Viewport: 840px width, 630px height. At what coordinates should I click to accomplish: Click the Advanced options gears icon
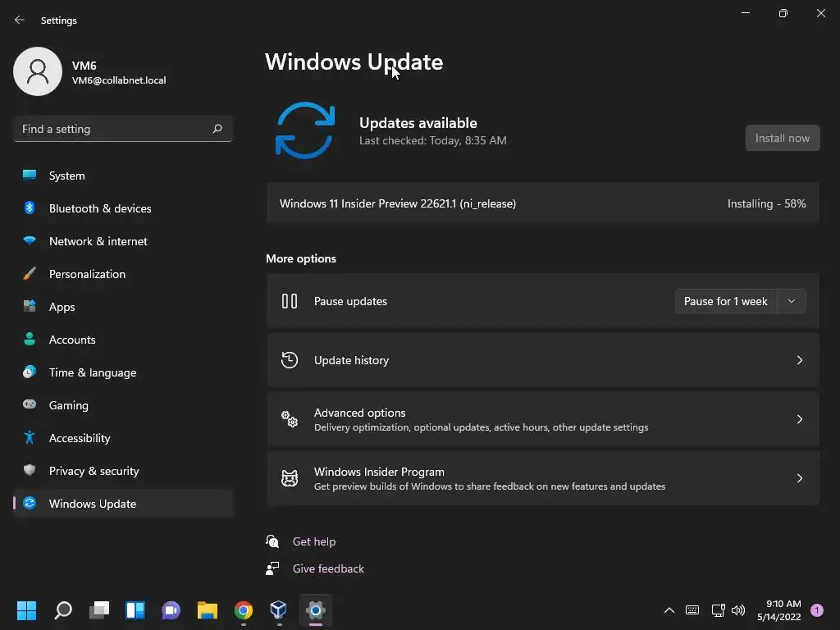point(290,419)
